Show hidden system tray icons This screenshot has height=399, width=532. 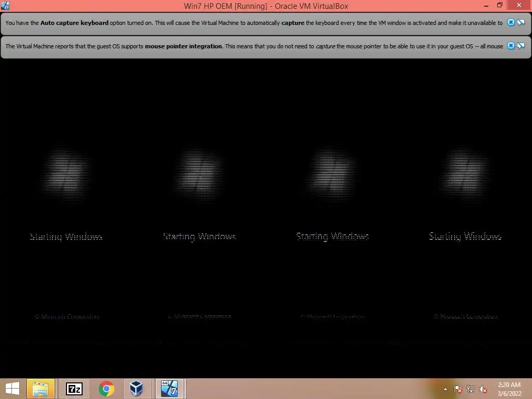pos(445,389)
